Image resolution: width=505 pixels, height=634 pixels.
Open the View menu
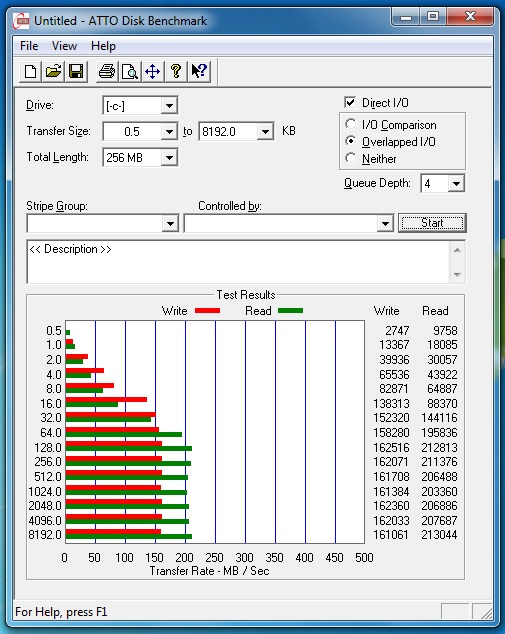click(x=64, y=46)
